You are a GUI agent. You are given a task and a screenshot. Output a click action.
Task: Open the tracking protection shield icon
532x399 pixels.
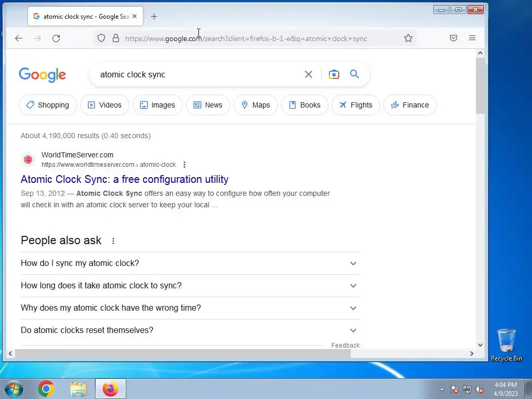pyautogui.click(x=101, y=38)
